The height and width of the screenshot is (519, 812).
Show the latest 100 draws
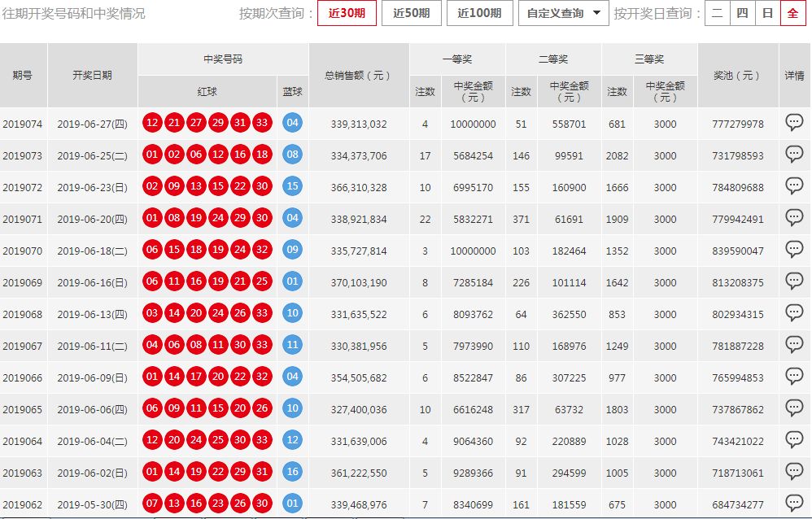(x=479, y=13)
